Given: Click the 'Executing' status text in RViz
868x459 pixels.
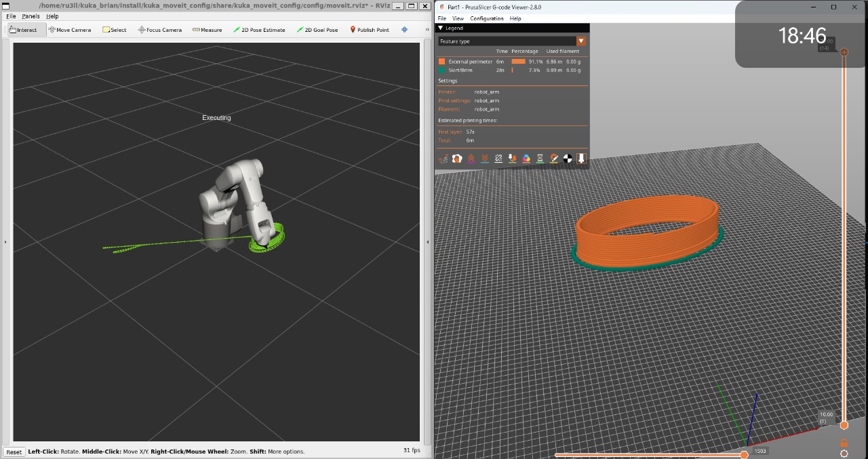Looking at the screenshot, I should pyautogui.click(x=216, y=118).
